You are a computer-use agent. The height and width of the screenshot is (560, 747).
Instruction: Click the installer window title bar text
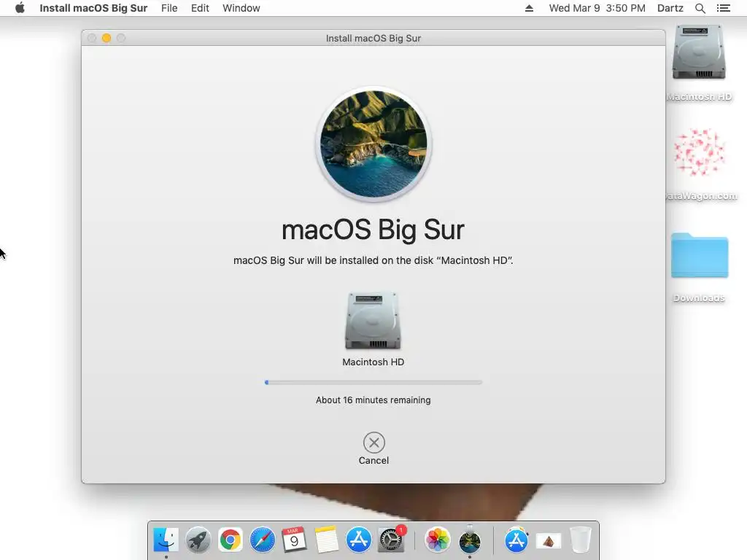[373, 38]
